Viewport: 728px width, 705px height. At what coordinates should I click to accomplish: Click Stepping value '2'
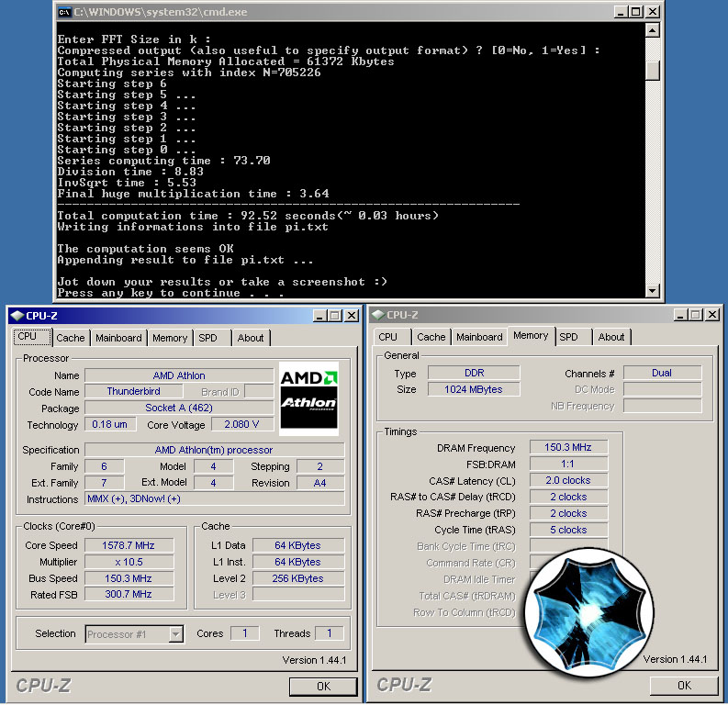(319, 466)
